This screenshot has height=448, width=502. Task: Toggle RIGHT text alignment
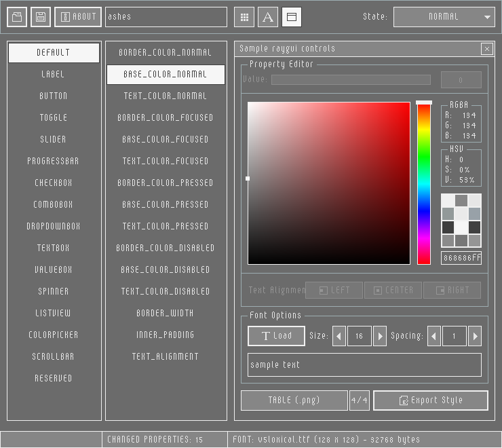452,291
